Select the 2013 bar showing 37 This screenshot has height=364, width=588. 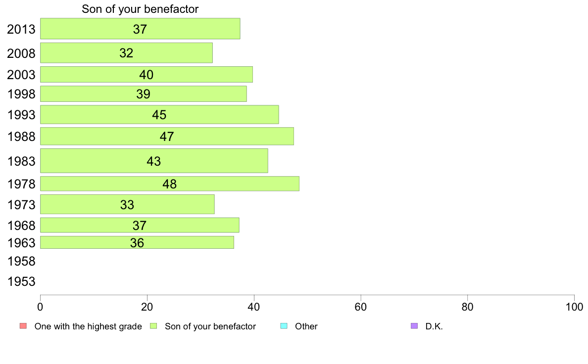coord(140,29)
